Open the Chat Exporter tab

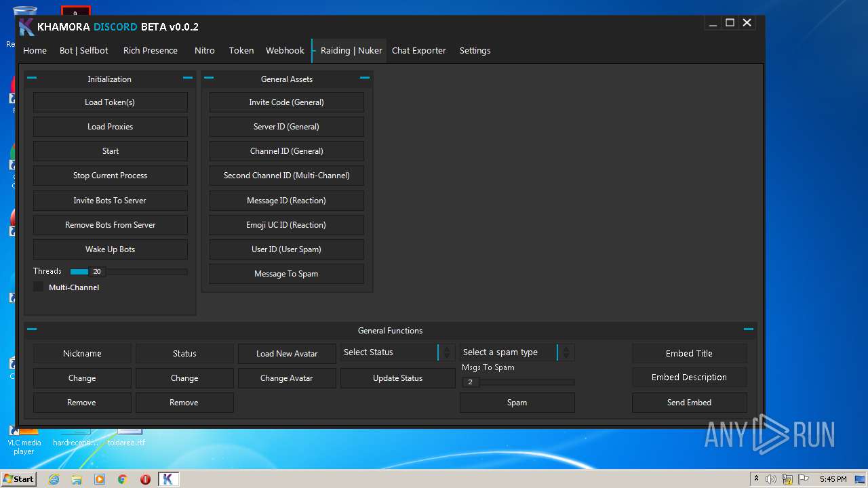point(419,51)
